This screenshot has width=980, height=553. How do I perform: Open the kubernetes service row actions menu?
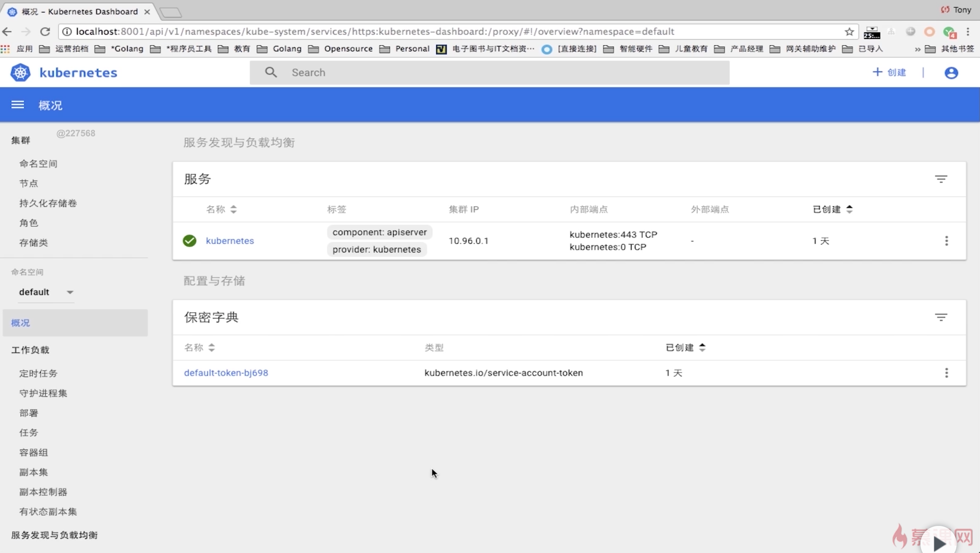coord(946,241)
